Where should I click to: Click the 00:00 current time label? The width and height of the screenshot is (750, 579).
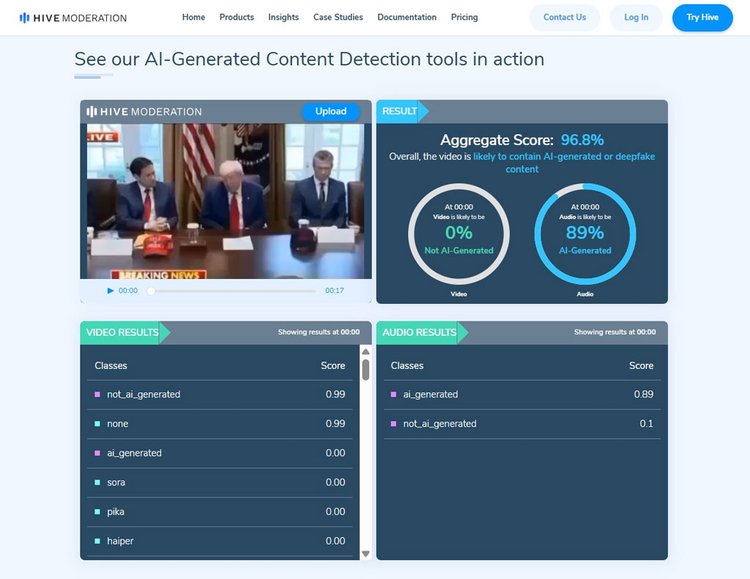[128, 290]
